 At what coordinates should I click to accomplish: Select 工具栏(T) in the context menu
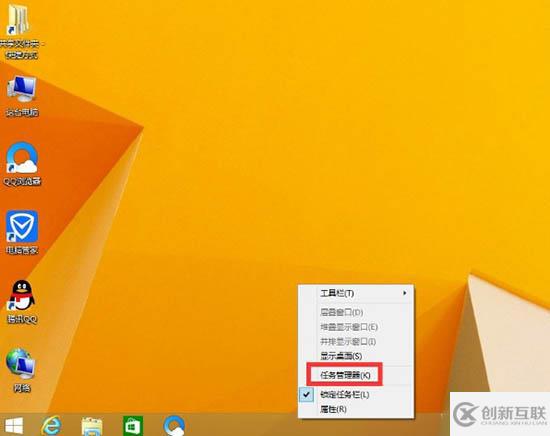(x=356, y=293)
